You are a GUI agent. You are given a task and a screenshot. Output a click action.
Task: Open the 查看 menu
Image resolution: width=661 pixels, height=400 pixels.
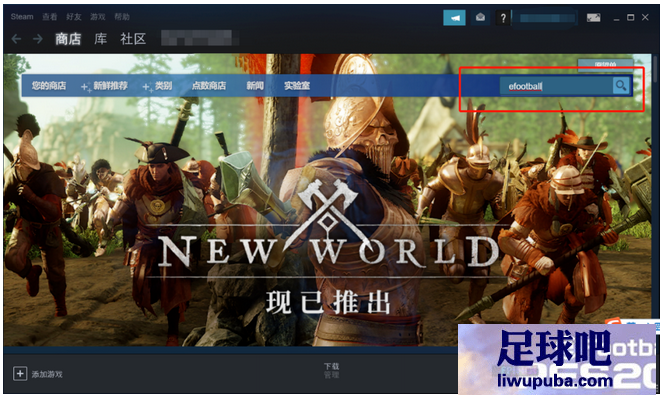pos(49,17)
